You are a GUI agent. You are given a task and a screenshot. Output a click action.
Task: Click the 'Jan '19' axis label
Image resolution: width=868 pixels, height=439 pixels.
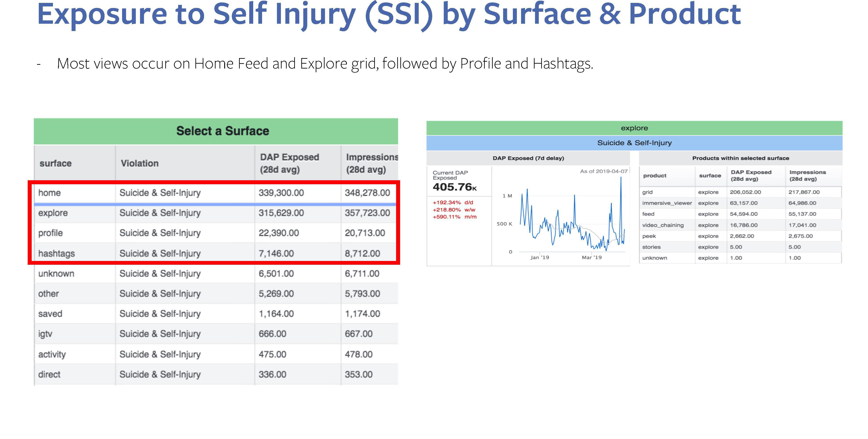tap(539, 258)
